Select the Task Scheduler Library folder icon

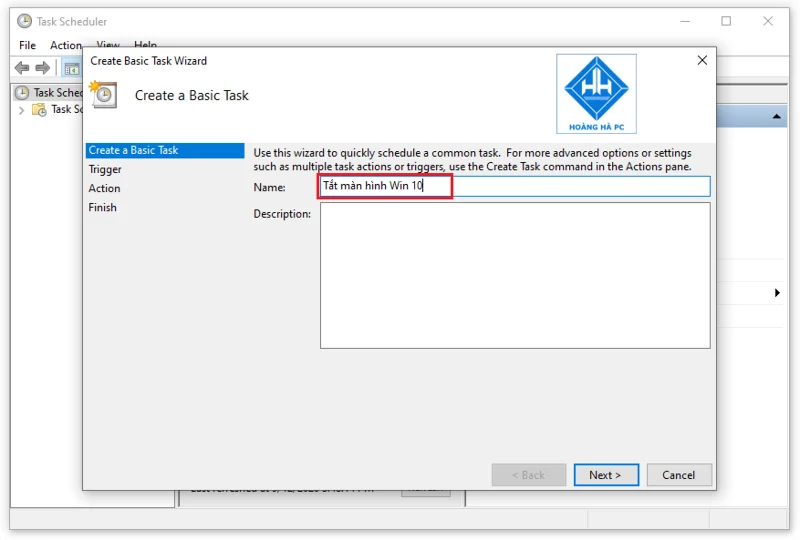coord(39,109)
